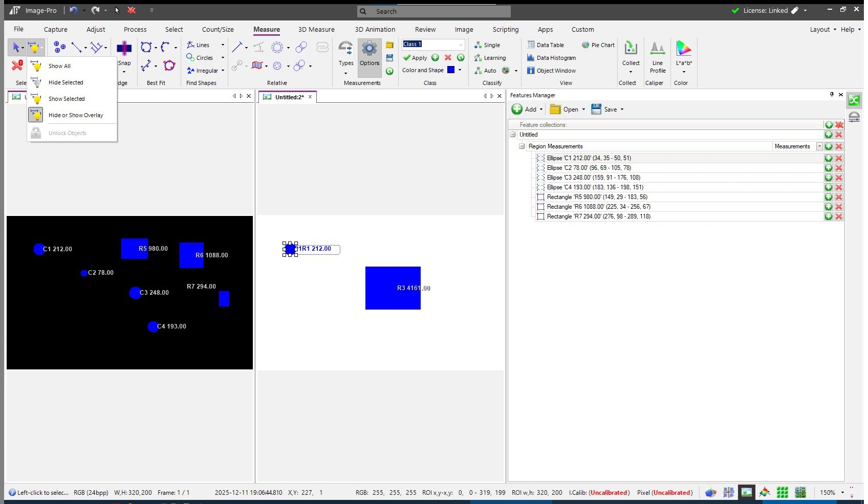This screenshot has width=868, height=504.
Task: Open the Lines find shapes dropdown arrow
Action: coord(223,45)
